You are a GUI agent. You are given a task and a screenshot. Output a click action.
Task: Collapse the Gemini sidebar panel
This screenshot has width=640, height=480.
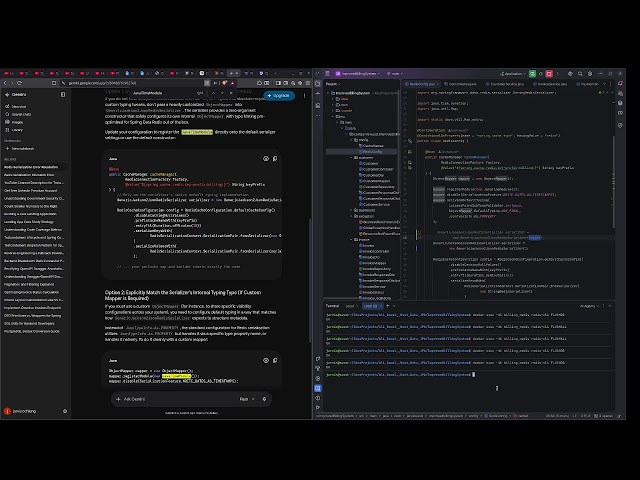click(63, 94)
